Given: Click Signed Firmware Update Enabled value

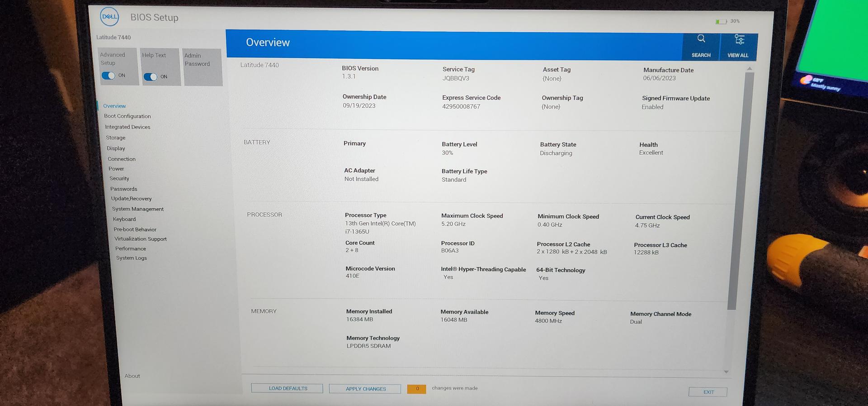Looking at the screenshot, I should pos(652,107).
